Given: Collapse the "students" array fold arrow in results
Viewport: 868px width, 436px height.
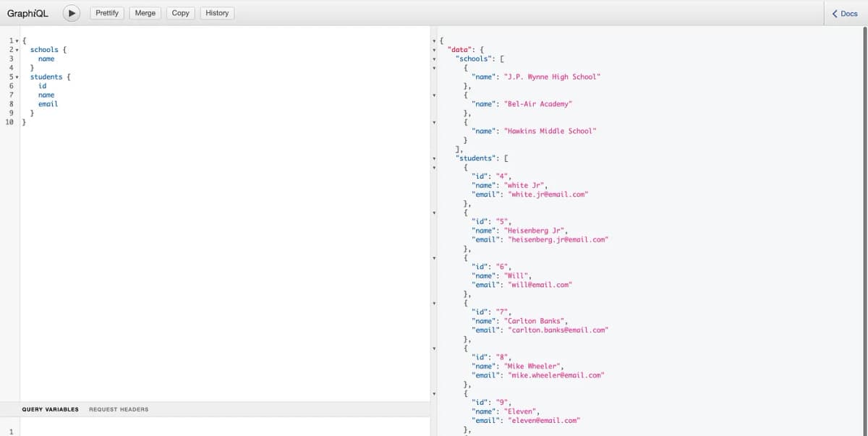Looking at the screenshot, I should [x=434, y=158].
